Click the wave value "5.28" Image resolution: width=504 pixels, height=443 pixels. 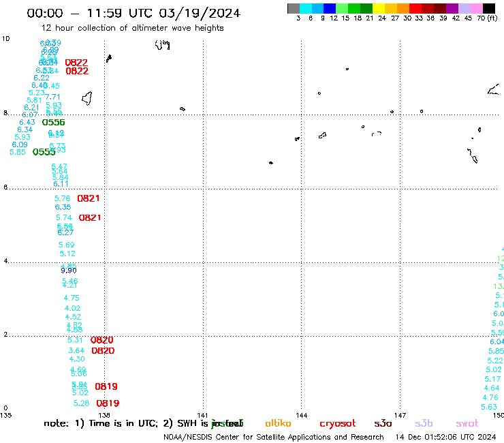pyautogui.click(x=81, y=403)
